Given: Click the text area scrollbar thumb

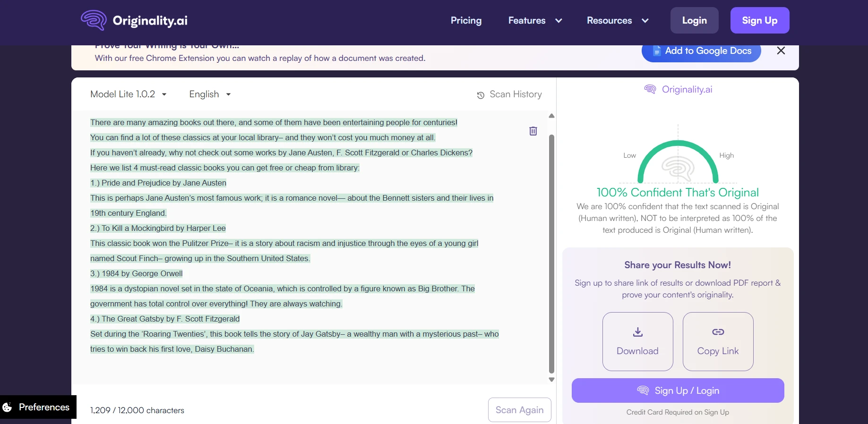Looking at the screenshot, I should (x=551, y=254).
